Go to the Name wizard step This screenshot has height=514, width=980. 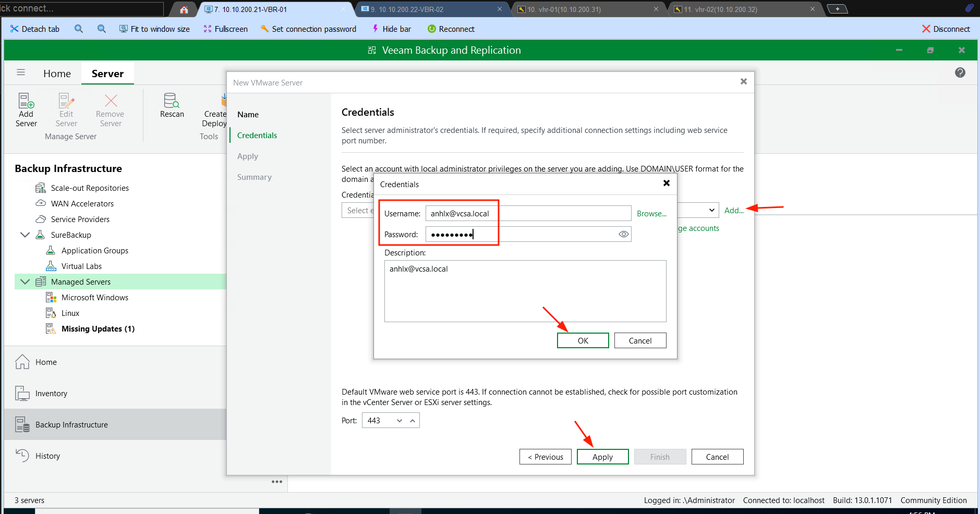point(248,115)
